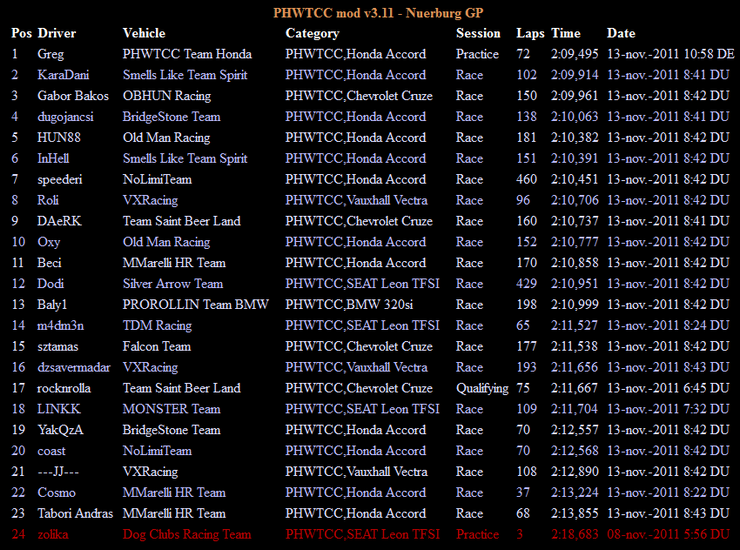Image resolution: width=740 pixels, height=550 pixels.
Task: Click PHWTCC,SEAT Leon TFSI in Dodi row
Action: tap(362, 284)
